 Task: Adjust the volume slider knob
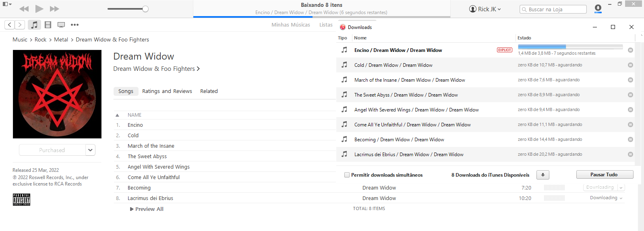[145, 9]
